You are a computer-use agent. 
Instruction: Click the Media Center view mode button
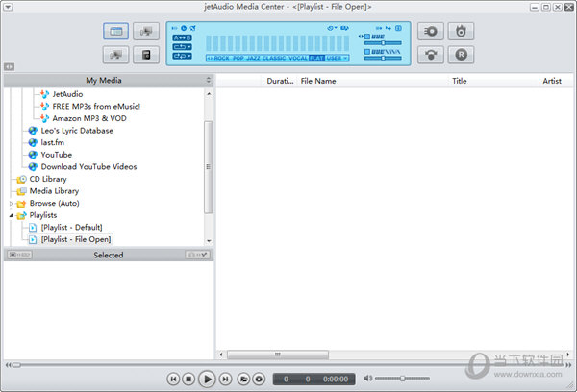[x=116, y=32]
